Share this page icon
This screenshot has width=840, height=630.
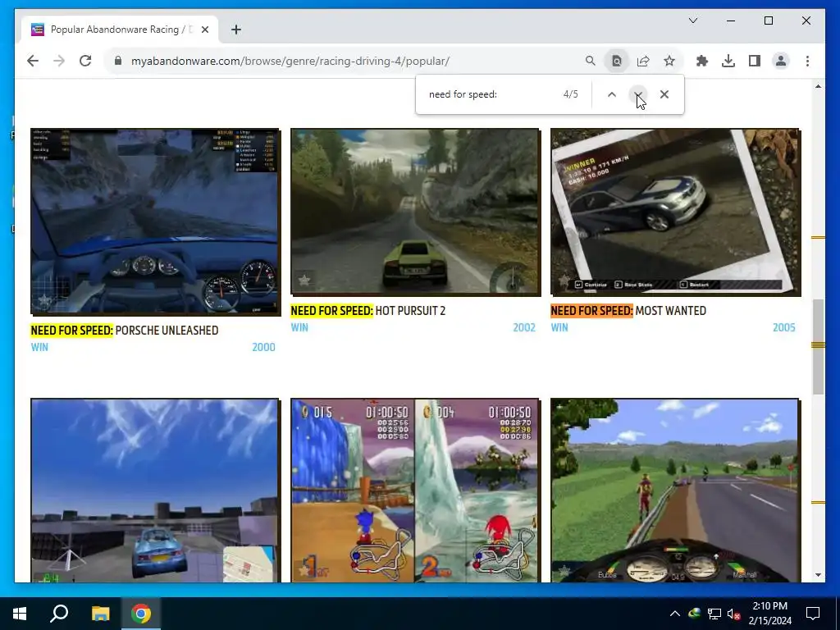coord(643,61)
